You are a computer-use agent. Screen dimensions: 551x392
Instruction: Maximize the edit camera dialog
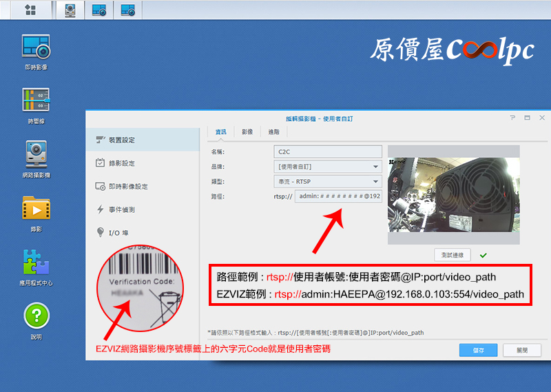coord(527,118)
